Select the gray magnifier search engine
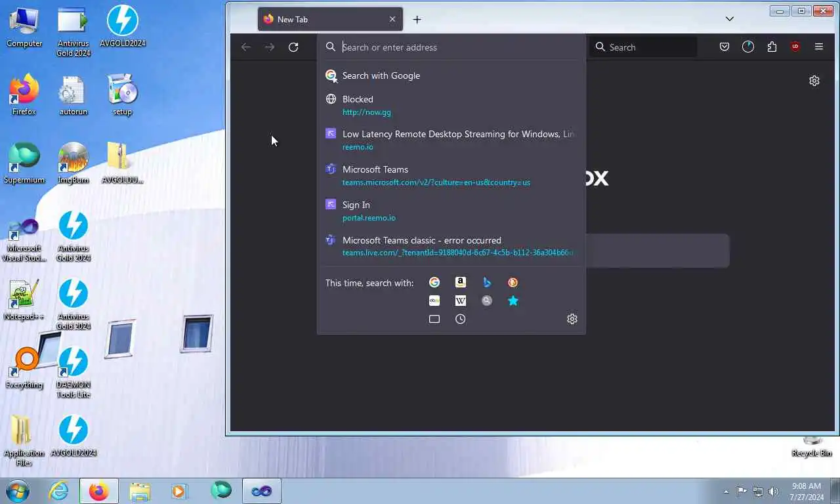This screenshot has width=840, height=504. click(487, 301)
